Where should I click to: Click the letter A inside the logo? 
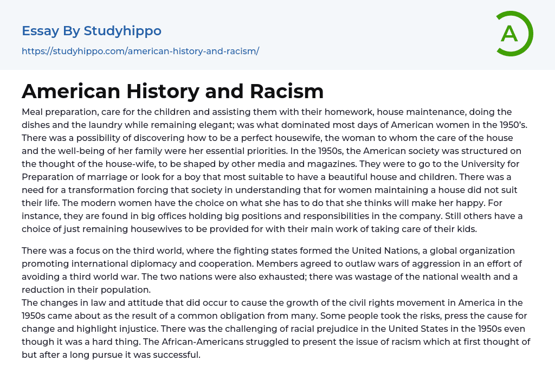(x=509, y=34)
